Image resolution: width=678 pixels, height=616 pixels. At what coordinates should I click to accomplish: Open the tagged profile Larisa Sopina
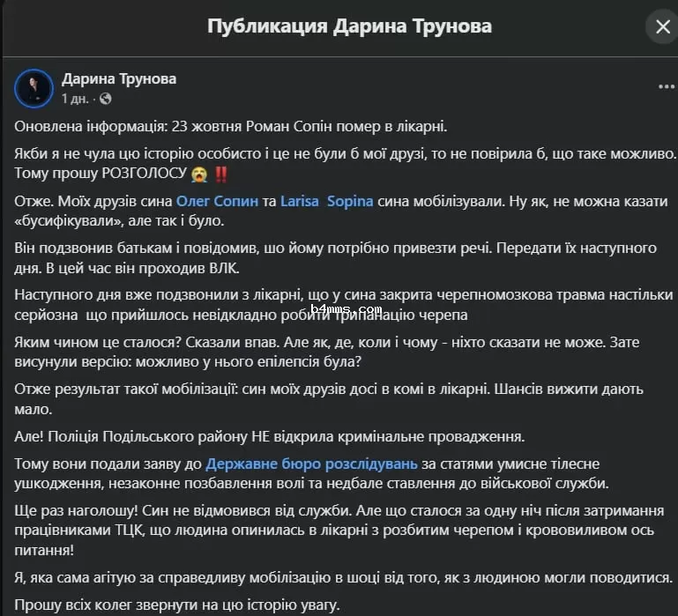pos(326,201)
